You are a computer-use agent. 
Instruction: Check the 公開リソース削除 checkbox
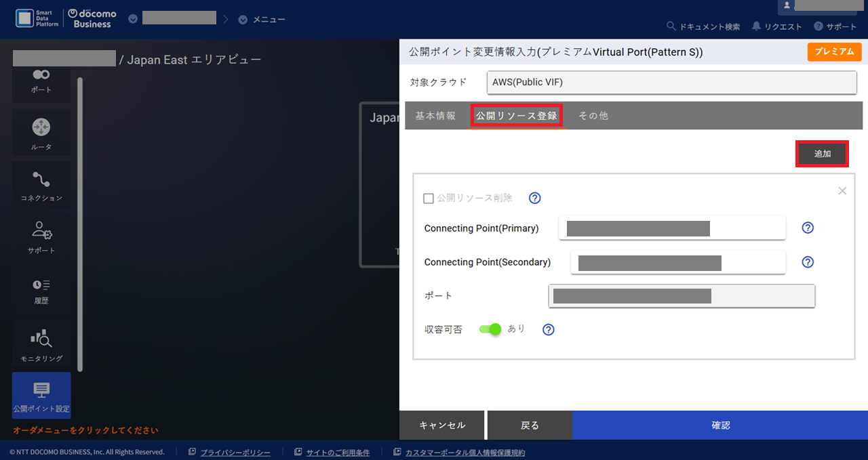point(429,198)
